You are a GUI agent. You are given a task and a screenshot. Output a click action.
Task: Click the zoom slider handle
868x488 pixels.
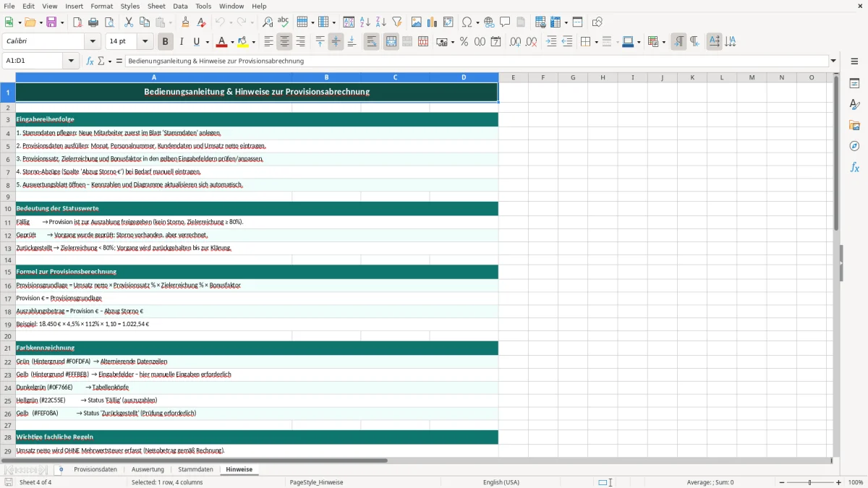(x=809, y=482)
